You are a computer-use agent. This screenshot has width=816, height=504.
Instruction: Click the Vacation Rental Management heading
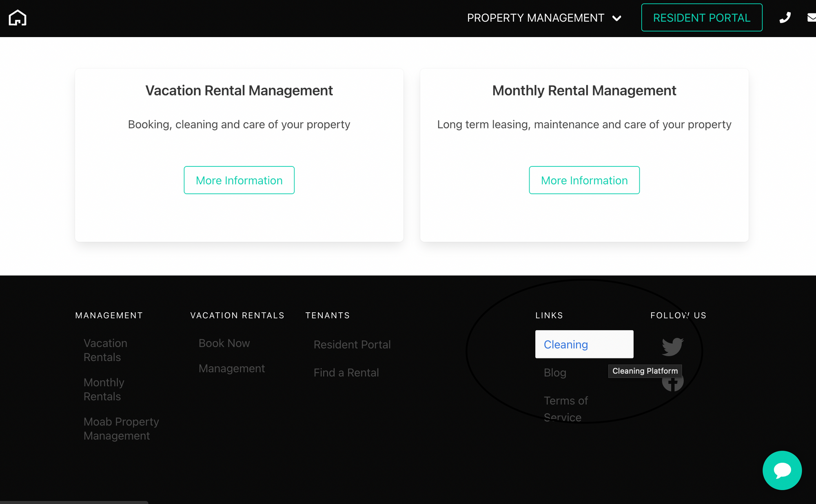point(239,91)
